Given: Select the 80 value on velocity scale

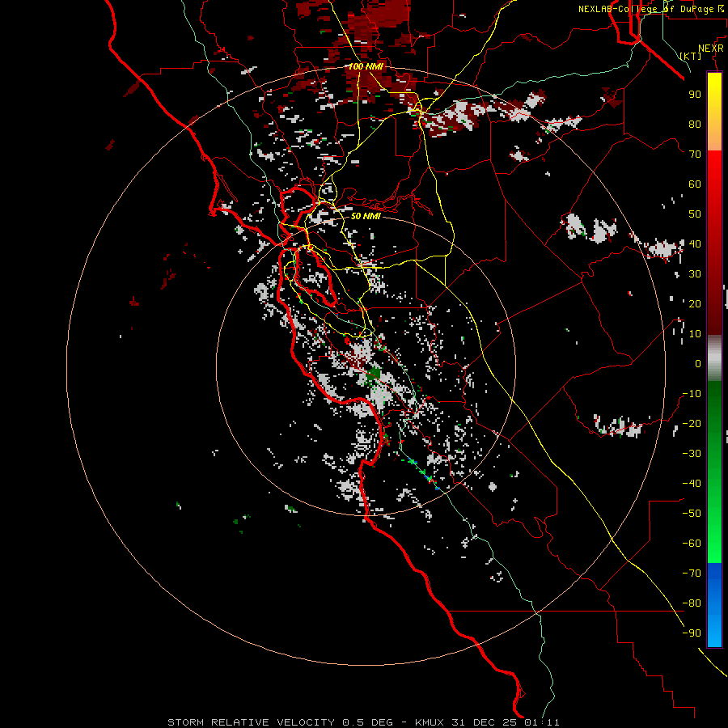Looking at the screenshot, I should [695, 124].
